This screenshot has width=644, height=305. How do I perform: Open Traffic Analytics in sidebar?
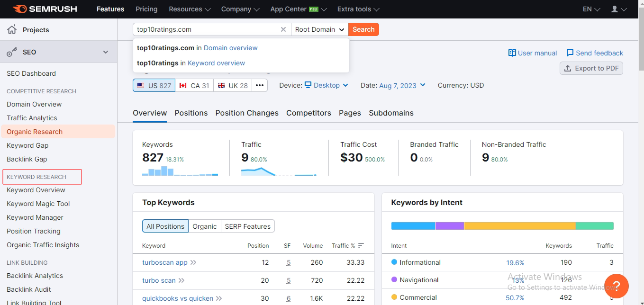(x=32, y=118)
